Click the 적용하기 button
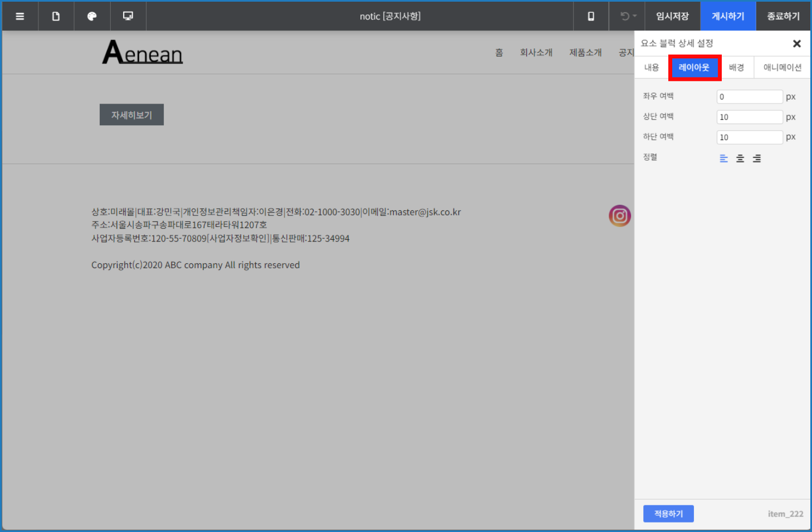 pyautogui.click(x=668, y=513)
